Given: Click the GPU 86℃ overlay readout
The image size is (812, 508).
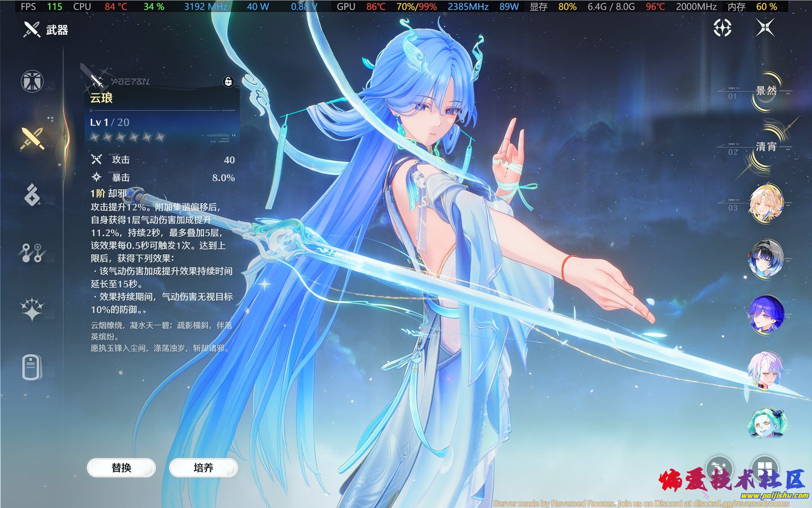Looking at the screenshot, I should click(x=361, y=7).
